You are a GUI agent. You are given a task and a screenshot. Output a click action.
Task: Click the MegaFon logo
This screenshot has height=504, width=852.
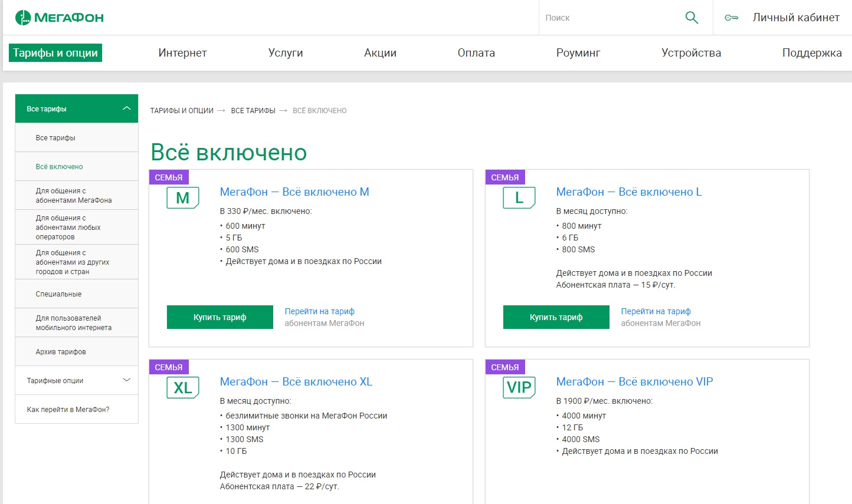click(60, 18)
